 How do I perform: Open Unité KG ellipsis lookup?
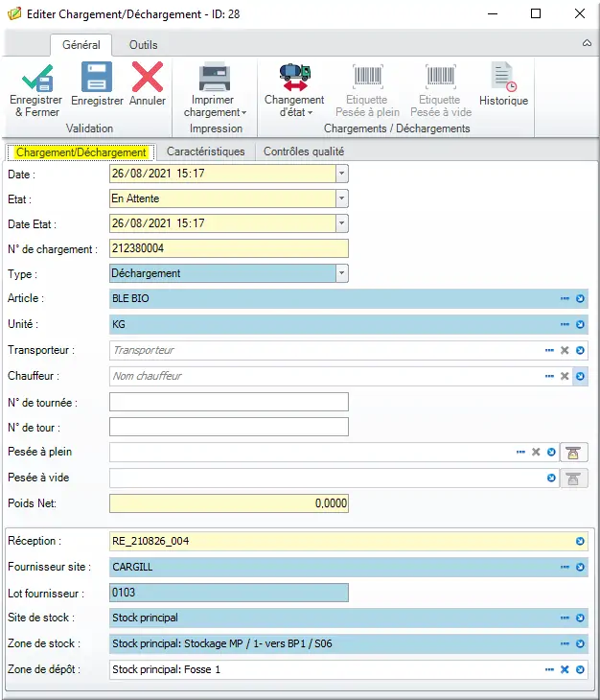[565, 324]
